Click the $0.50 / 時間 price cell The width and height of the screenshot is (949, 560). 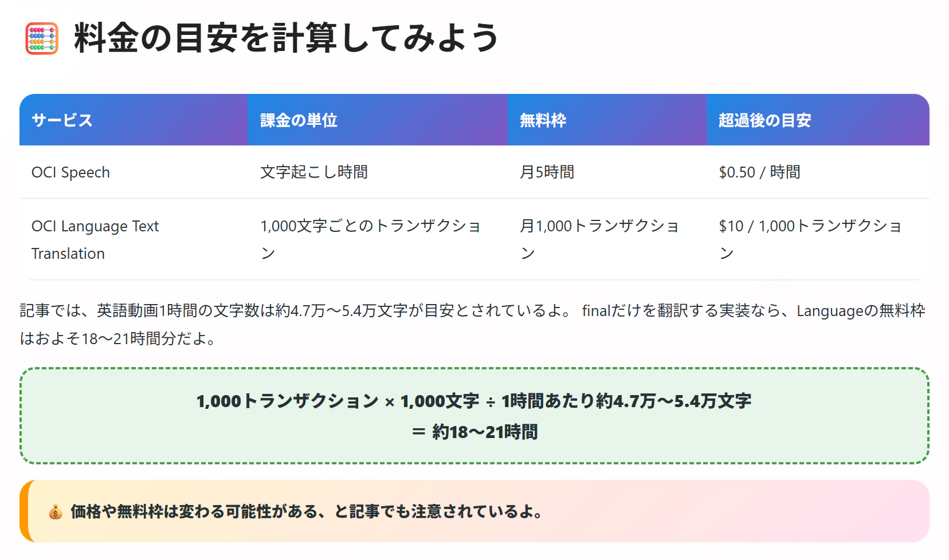point(818,172)
